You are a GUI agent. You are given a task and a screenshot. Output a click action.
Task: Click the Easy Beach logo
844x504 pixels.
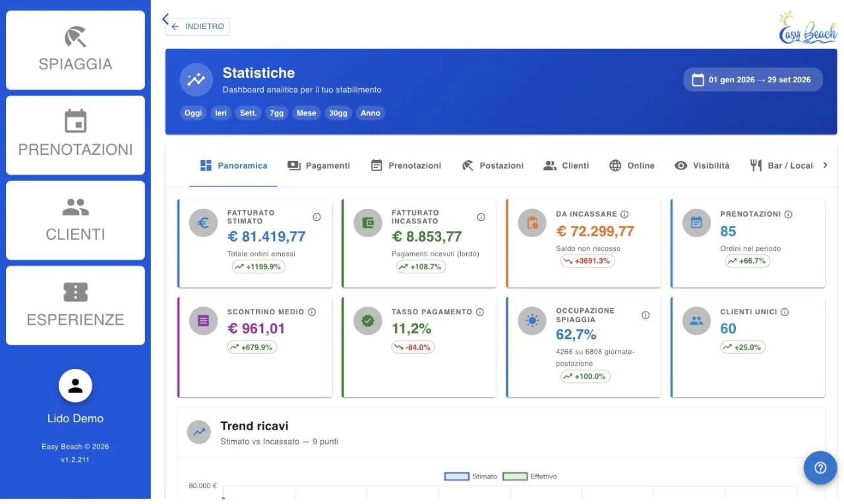[808, 28]
